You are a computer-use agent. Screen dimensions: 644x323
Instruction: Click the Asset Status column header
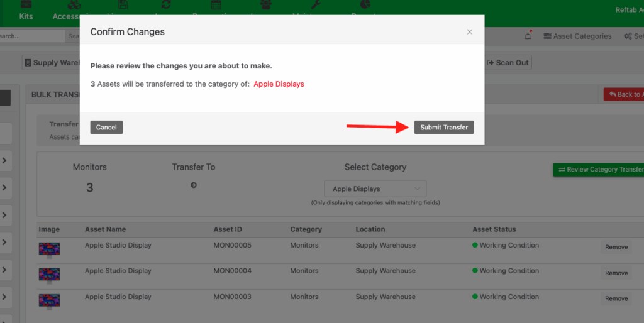[494, 229]
